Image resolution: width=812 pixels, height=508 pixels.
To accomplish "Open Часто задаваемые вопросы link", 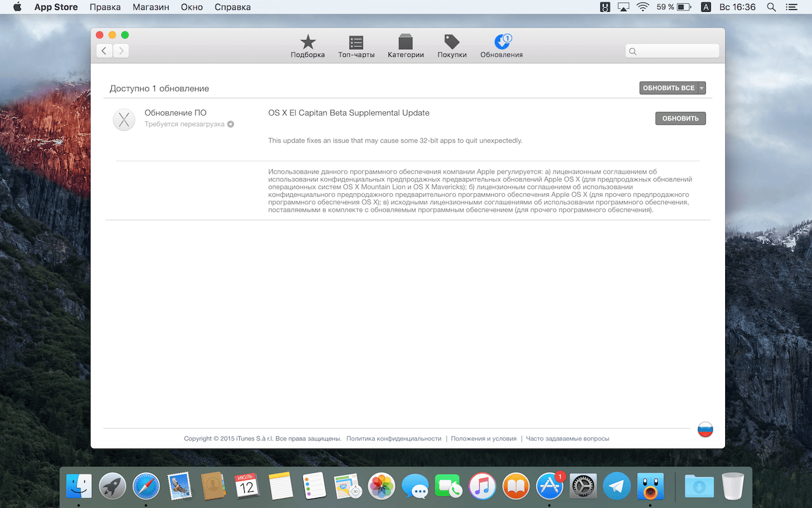I will tap(567, 439).
